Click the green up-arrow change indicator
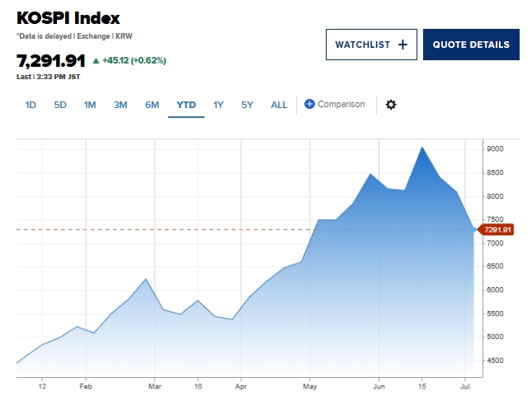532x410 pixels. [x=96, y=61]
